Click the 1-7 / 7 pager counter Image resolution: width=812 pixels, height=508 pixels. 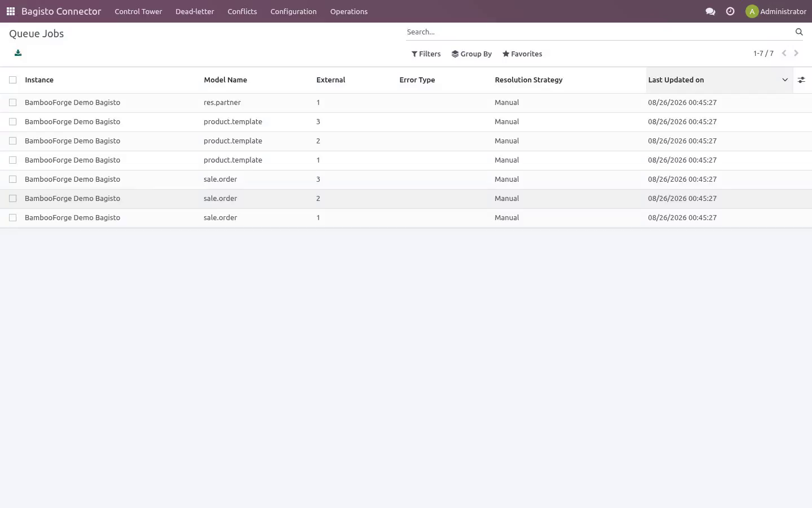click(764, 54)
